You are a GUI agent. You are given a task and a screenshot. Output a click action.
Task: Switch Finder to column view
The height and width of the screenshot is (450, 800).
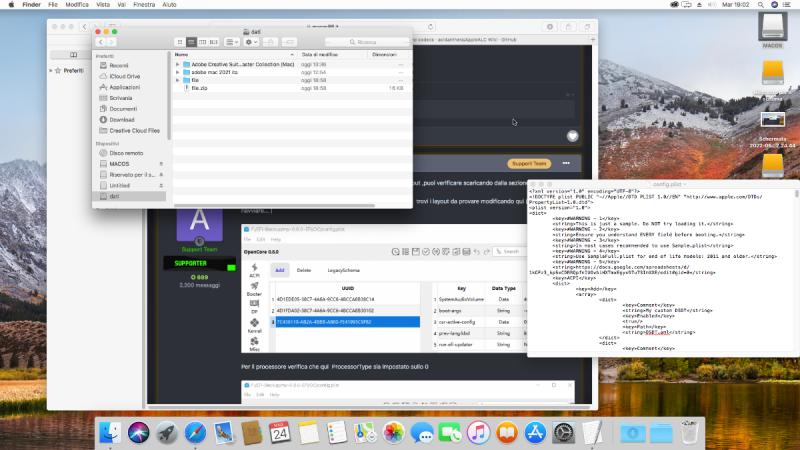202,42
